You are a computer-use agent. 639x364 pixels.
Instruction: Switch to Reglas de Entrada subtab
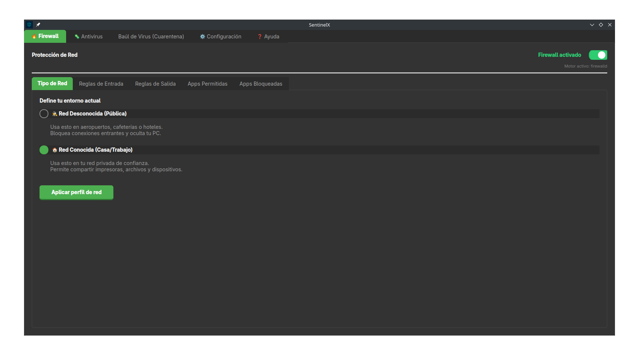(101, 84)
